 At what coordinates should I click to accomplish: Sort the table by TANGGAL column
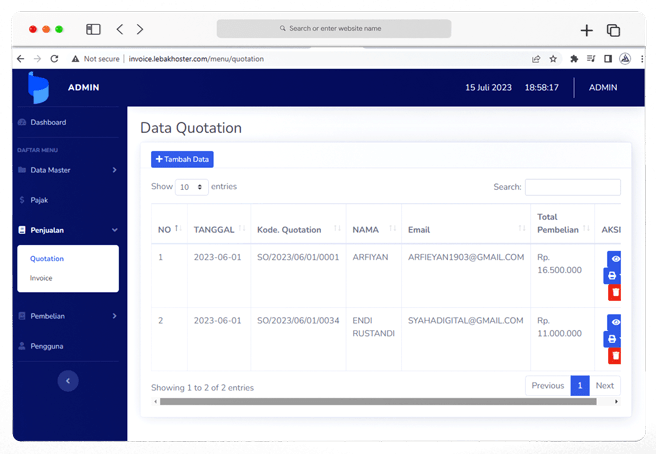click(219, 229)
